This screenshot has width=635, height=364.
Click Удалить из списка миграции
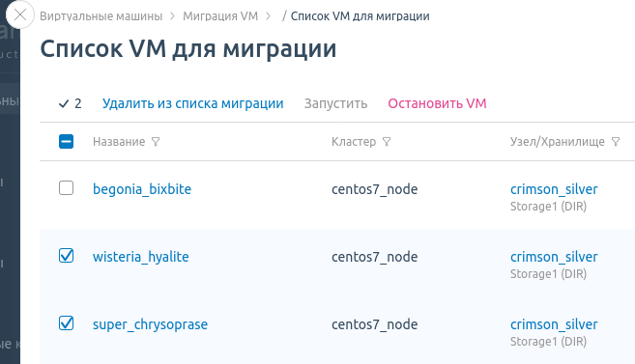click(x=192, y=103)
